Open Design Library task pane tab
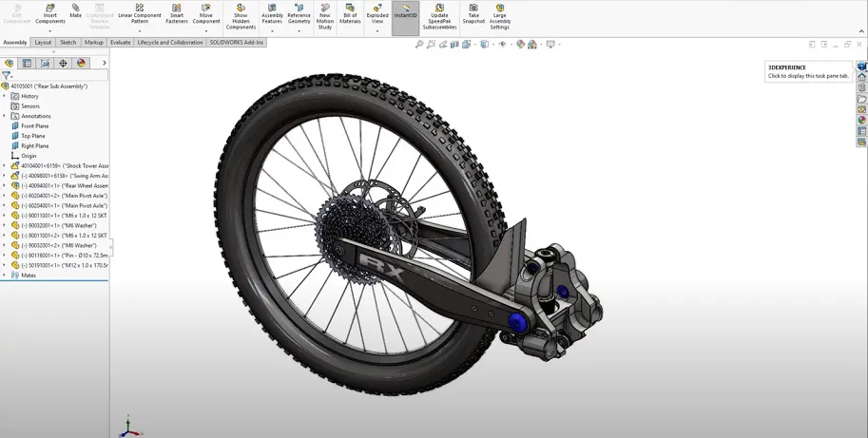The width and height of the screenshot is (868, 438). (862, 88)
